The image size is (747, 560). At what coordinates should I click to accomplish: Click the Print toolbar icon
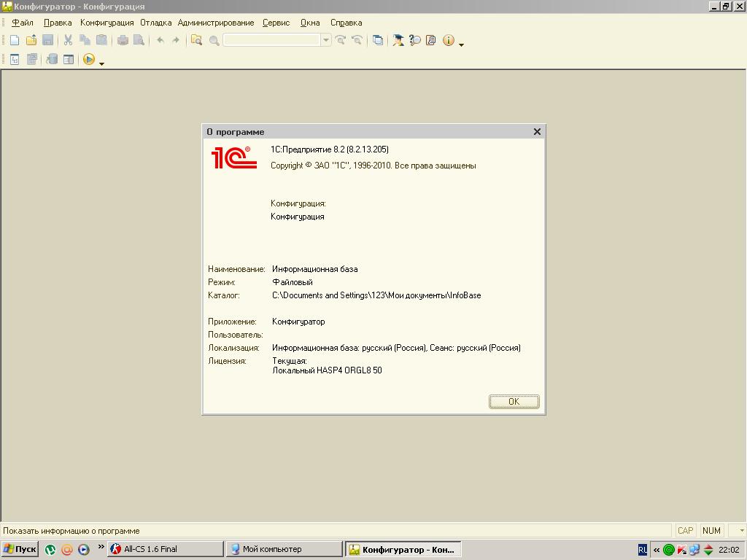point(123,41)
